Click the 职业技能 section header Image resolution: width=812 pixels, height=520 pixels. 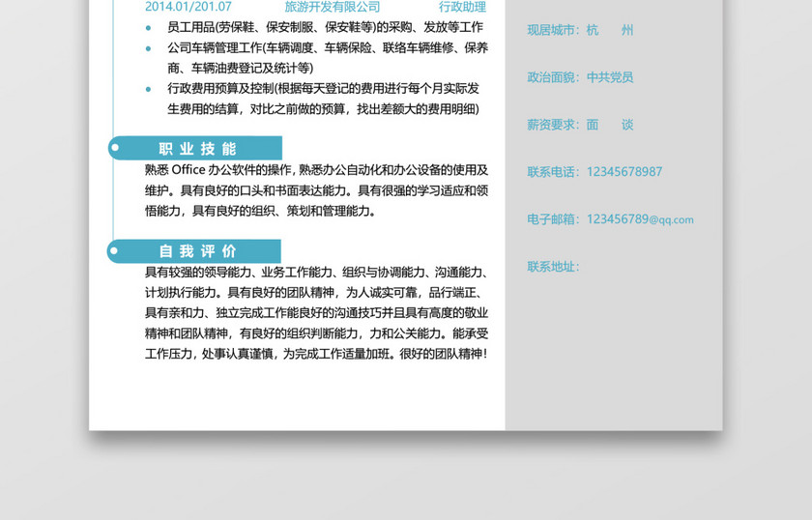tap(195, 149)
